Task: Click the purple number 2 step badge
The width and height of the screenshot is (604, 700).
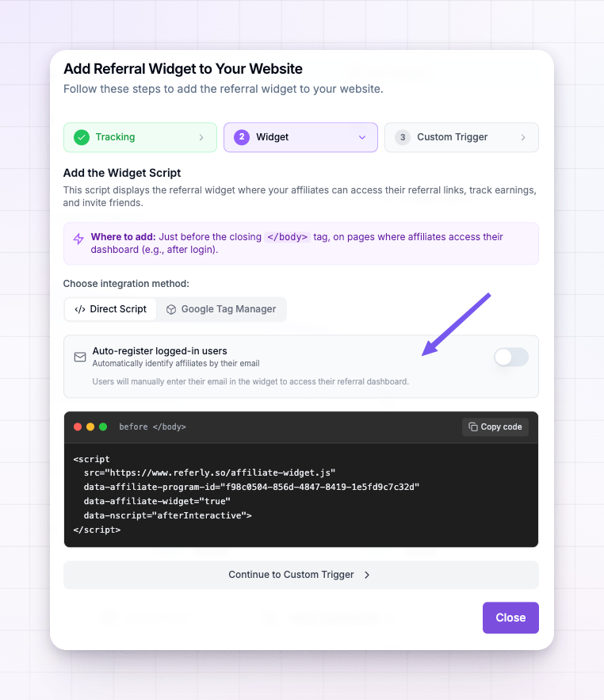Action: (x=242, y=137)
